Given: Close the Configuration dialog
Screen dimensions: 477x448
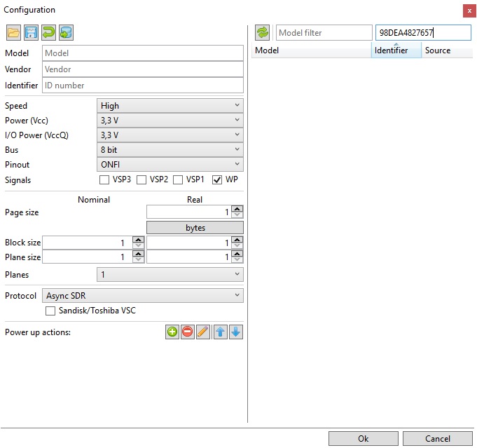Looking at the screenshot, I should click(469, 11).
